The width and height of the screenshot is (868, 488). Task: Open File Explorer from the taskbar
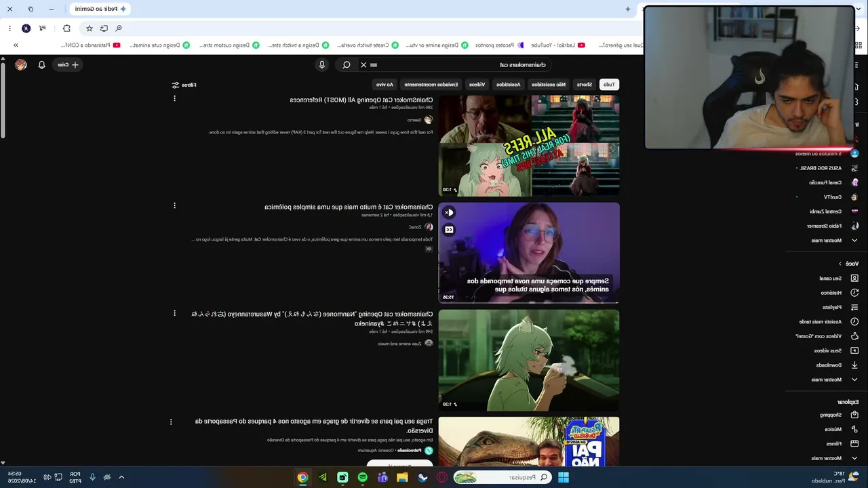click(x=402, y=477)
